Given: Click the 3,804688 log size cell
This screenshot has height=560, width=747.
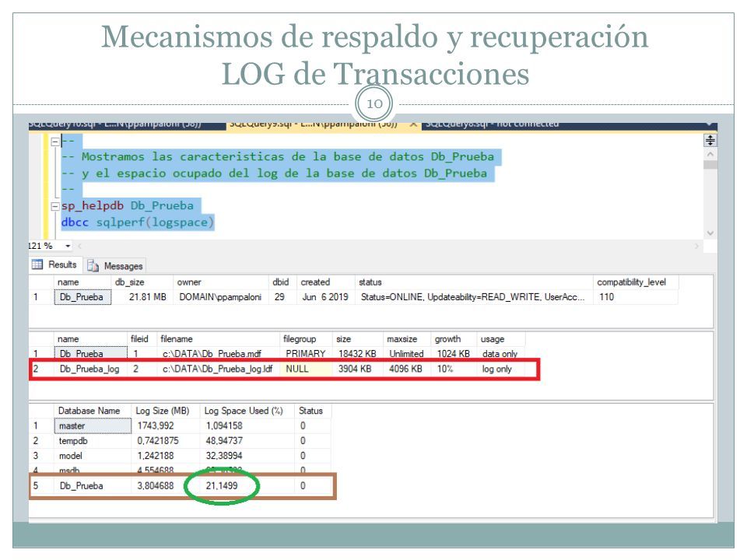Looking at the screenshot, I should click(x=165, y=486).
